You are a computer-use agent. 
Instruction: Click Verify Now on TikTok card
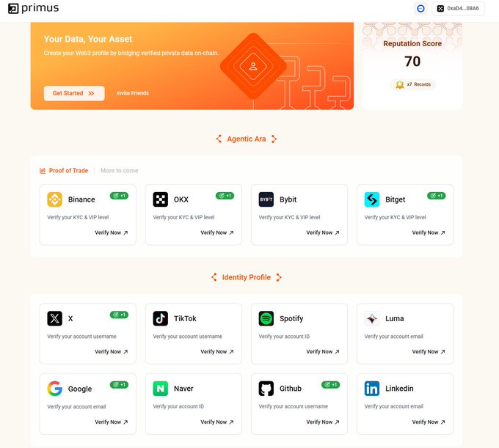[x=217, y=352]
